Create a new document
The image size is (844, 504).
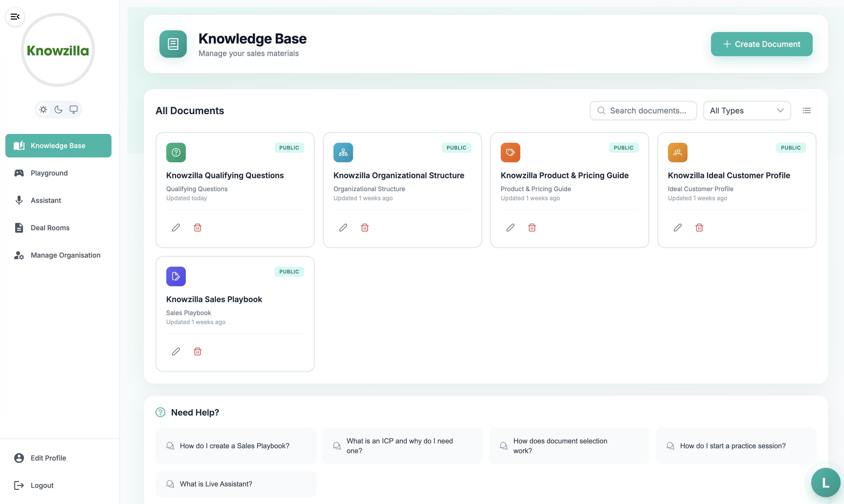click(761, 44)
